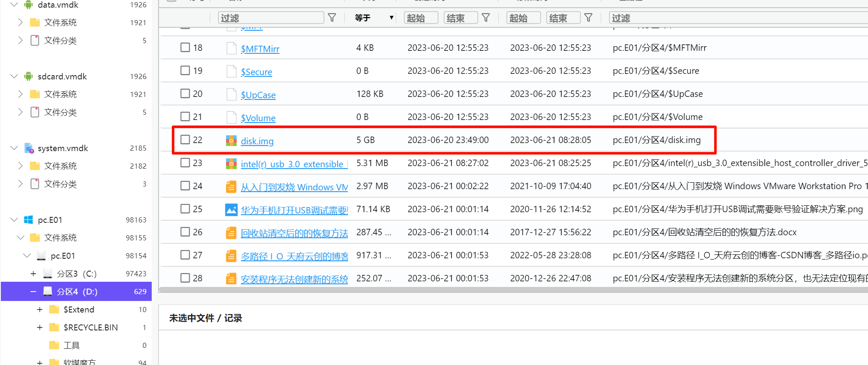The width and height of the screenshot is (868, 365).
Task: Click the archive icon of intel(r)_usb_3.0 file
Action: click(x=231, y=164)
